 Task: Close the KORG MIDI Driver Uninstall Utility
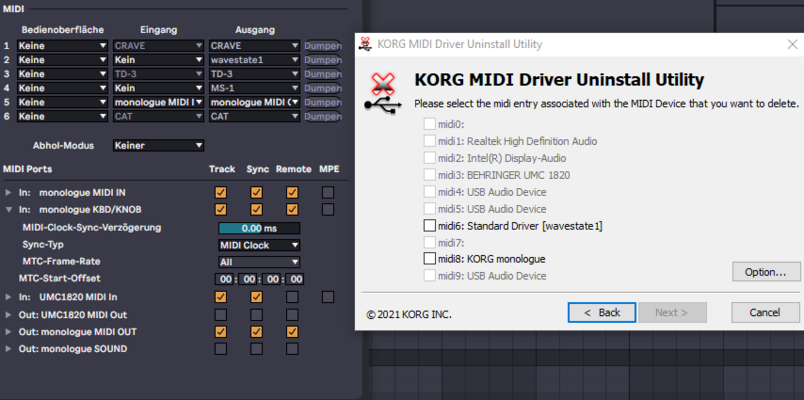[792, 45]
